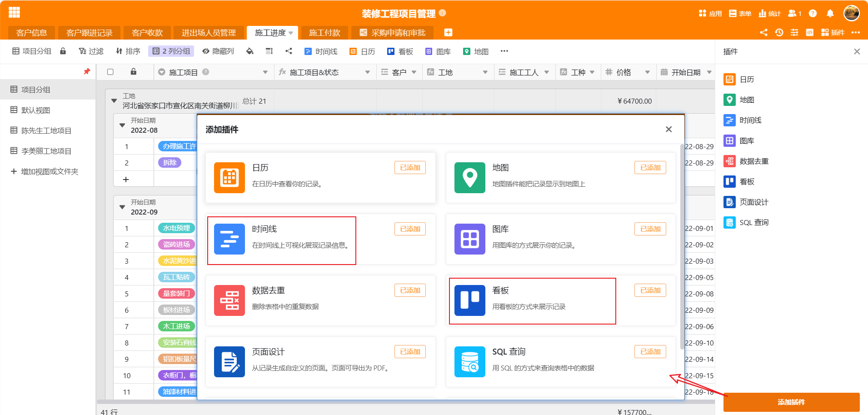Click the orange 添加插件 button
Screen dimensions: 868x415
coord(791,402)
